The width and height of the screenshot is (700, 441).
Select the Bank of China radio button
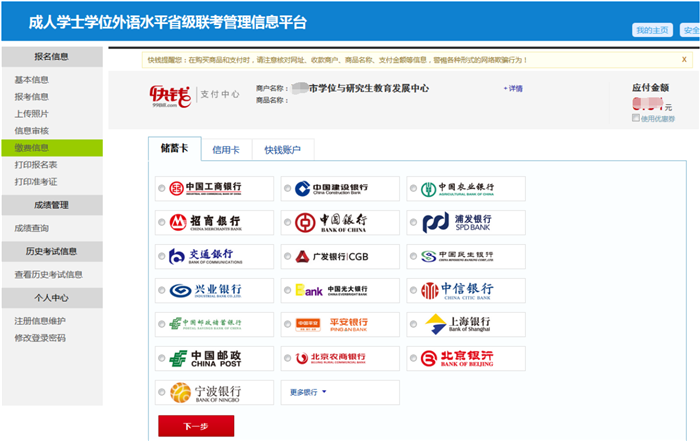[287, 222]
